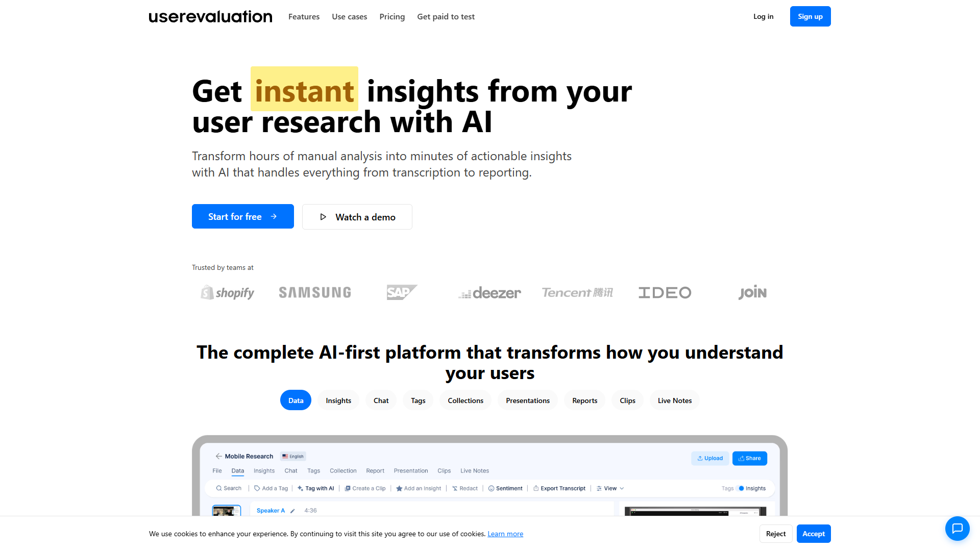Click the JOIN logo

(x=752, y=292)
